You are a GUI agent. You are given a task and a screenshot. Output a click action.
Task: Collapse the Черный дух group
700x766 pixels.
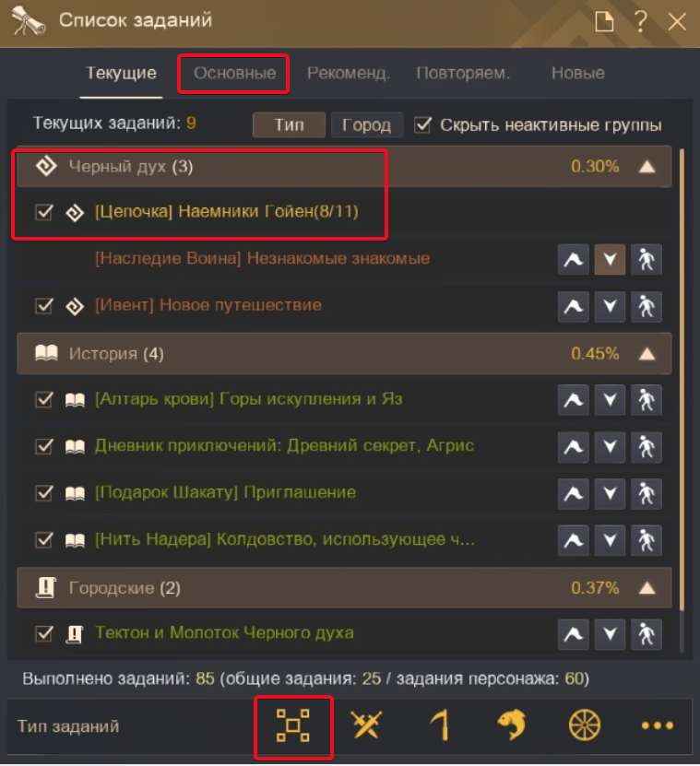647,167
